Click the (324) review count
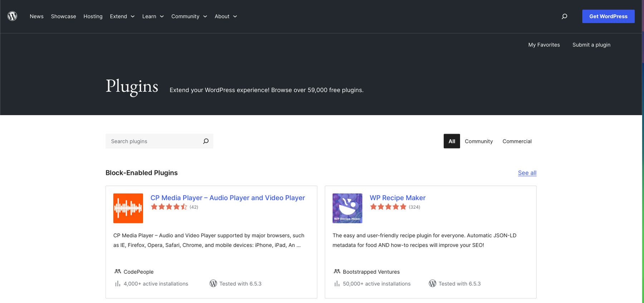Viewport: 644px width, 303px height. click(414, 207)
